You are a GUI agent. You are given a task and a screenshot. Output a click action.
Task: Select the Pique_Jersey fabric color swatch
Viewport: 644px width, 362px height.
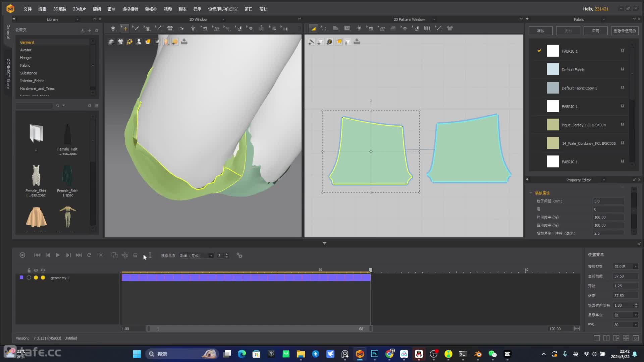[553, 125]
